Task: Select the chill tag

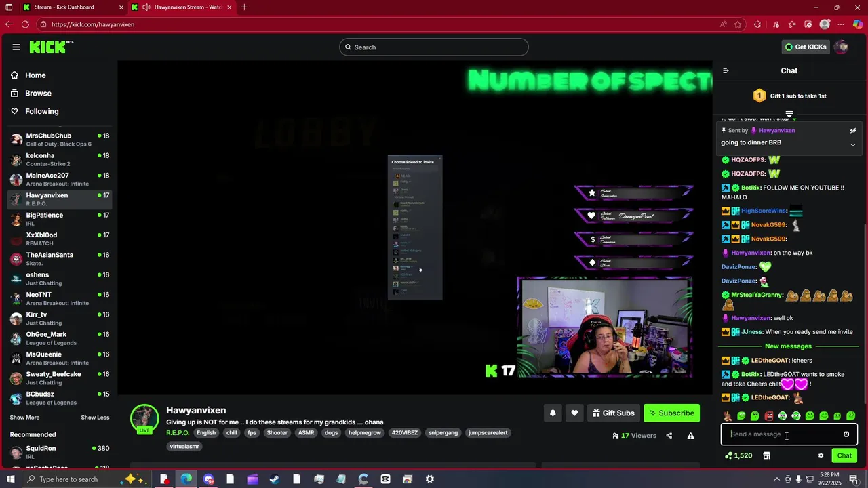Action: click(232, 433)
